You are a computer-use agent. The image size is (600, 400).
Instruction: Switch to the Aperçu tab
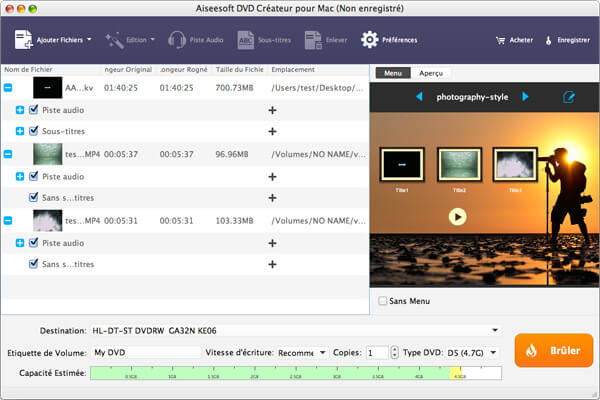tap(431, 73)
